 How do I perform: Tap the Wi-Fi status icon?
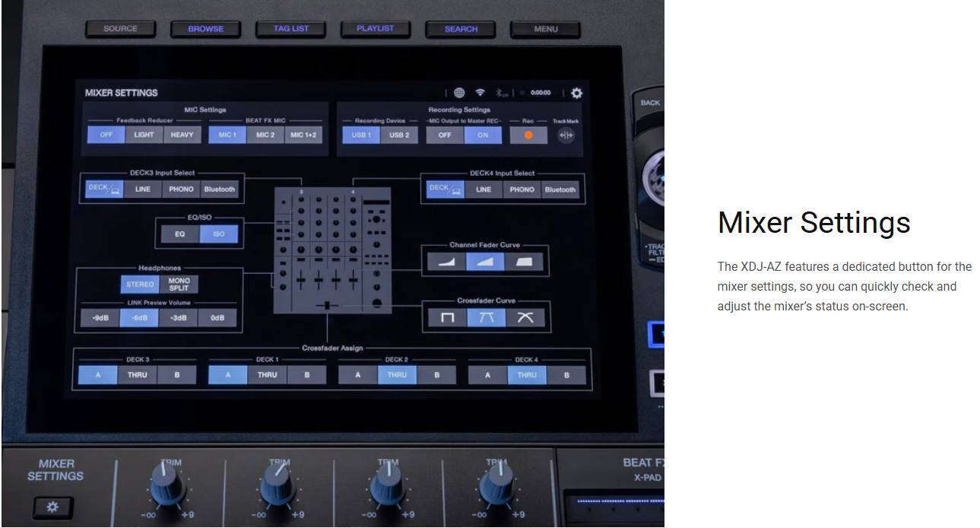coord(480,93)
